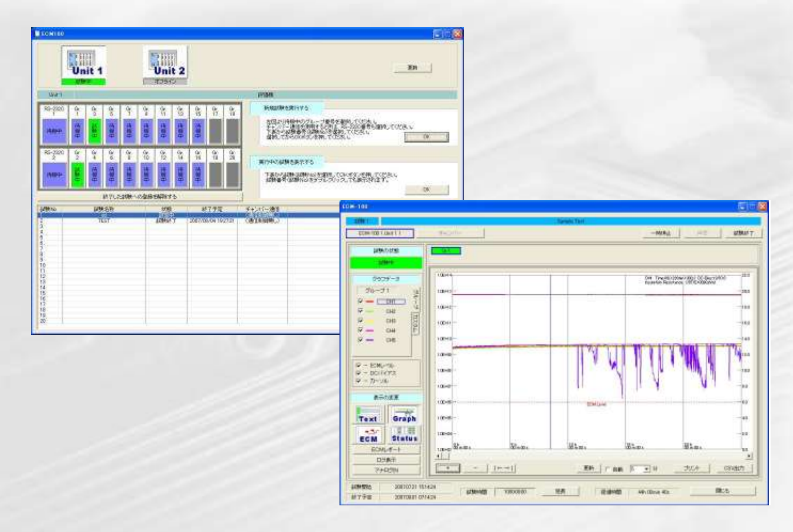Switch display to Graph view icon
The width and height of the screenshot is (793, 532).
click(404, 415)
